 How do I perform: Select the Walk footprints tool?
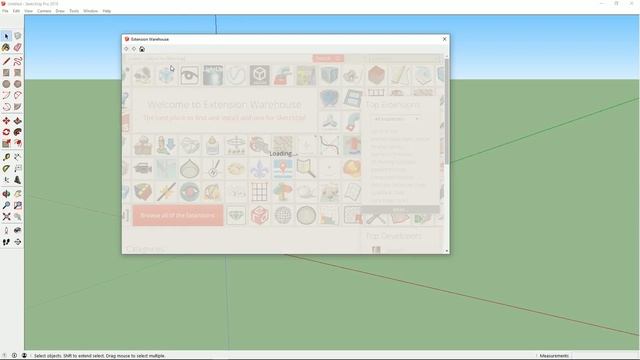(x=6, y=242)
